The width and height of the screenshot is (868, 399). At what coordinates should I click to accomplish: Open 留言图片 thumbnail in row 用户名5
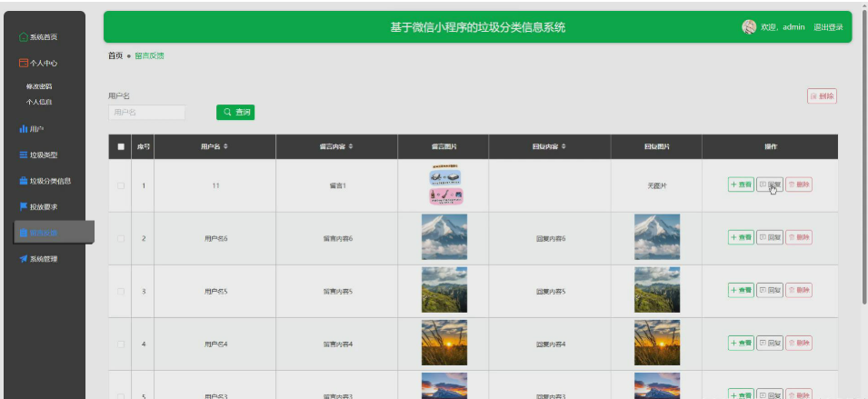pos(444,290)
